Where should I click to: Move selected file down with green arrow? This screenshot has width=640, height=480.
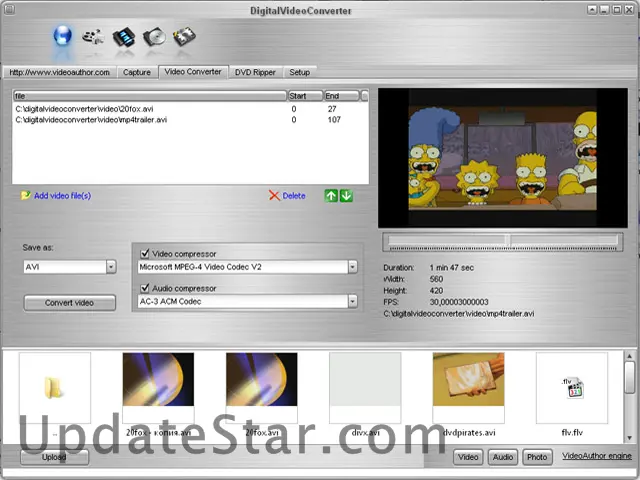[347, 196]
